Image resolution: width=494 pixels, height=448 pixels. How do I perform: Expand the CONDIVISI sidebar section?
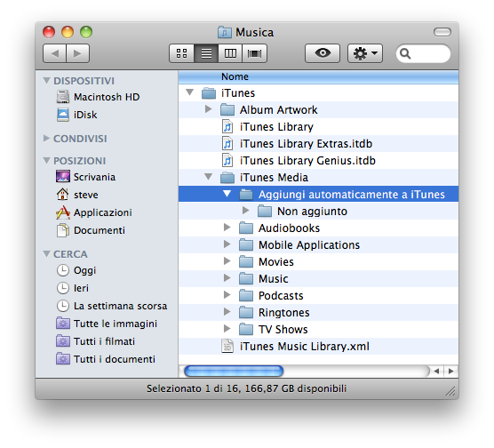pyautogui.click(x=46, y=138)
